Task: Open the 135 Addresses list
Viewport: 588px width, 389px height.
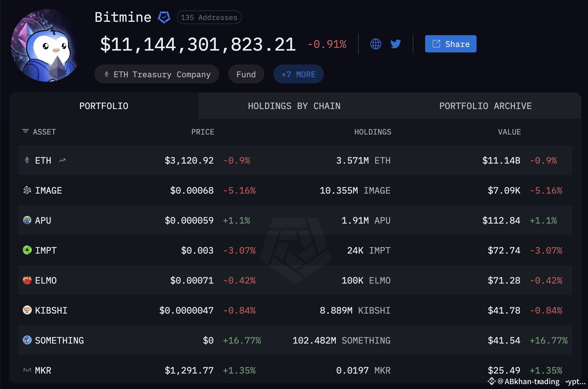Action: coord(209,18)
